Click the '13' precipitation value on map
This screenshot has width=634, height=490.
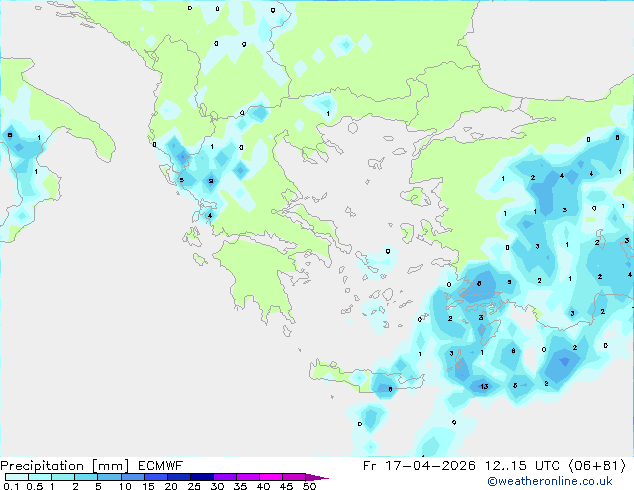pyautogui.click(x=484, y=387)
